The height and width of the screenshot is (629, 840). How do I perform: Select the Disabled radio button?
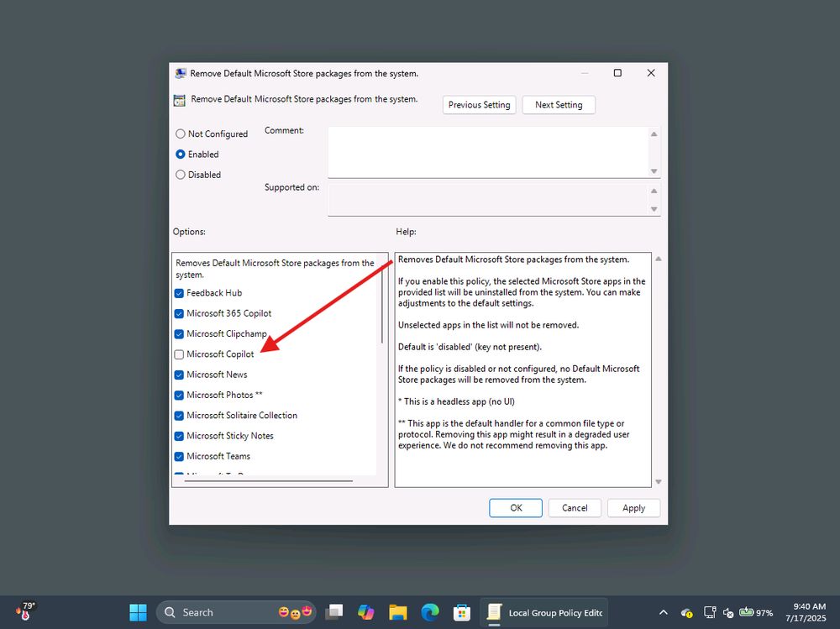point(181,175)
